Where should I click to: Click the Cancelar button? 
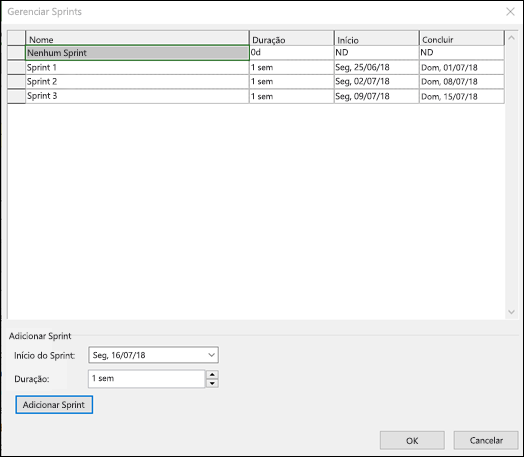click(486, 440)
